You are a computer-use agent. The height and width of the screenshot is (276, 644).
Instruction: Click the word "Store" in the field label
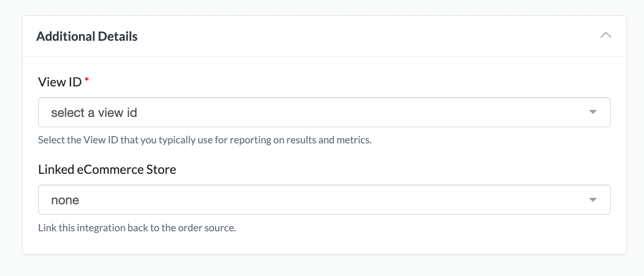161,169
